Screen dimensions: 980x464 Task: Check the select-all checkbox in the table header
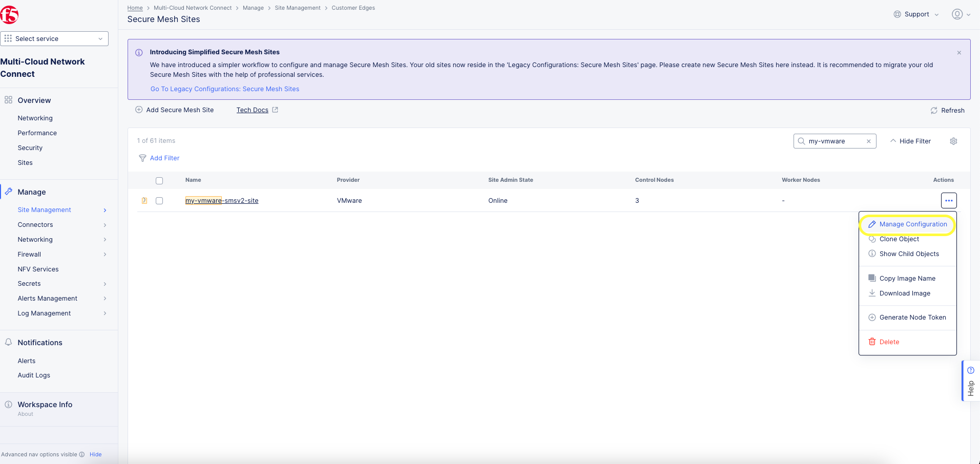pyautogui.click(x=159, y=180)
